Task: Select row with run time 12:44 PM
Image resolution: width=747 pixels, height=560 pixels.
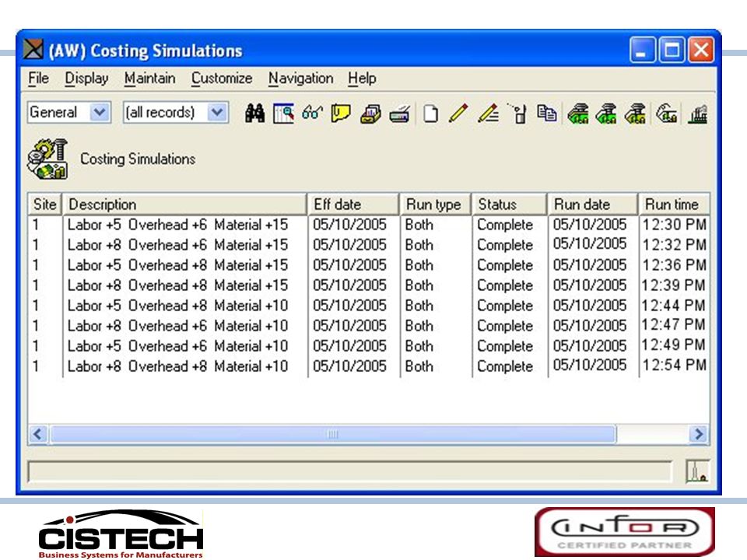Action: [x=369, y=306]
